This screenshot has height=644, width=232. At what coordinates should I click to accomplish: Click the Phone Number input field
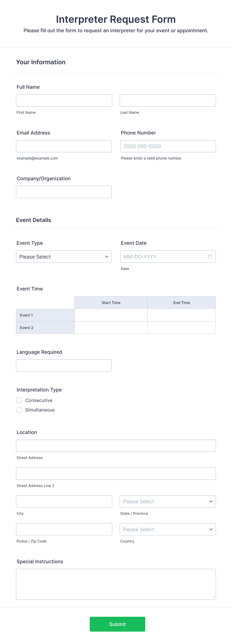pos(168,146)
